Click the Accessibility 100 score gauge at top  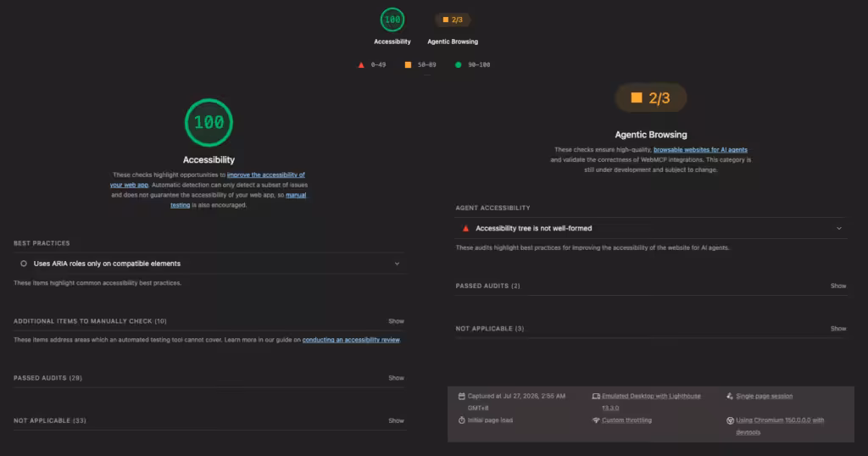pyautogui.click(x=392, y=20)
